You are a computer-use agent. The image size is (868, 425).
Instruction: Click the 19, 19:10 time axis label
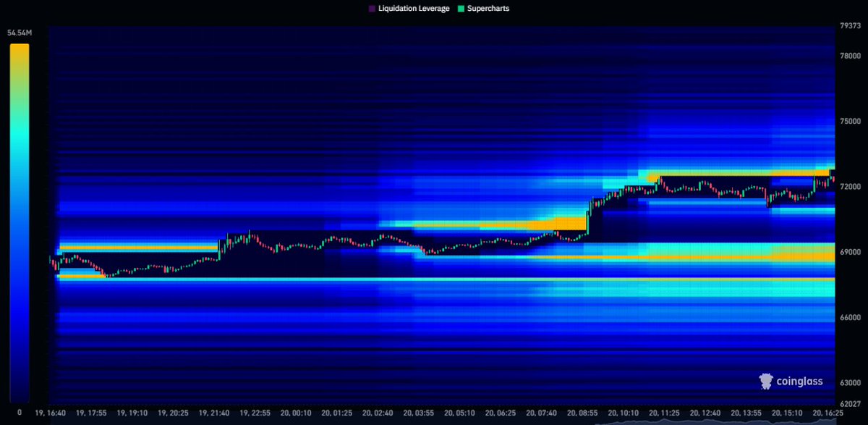pyautogui.click(x=132, y=412)
